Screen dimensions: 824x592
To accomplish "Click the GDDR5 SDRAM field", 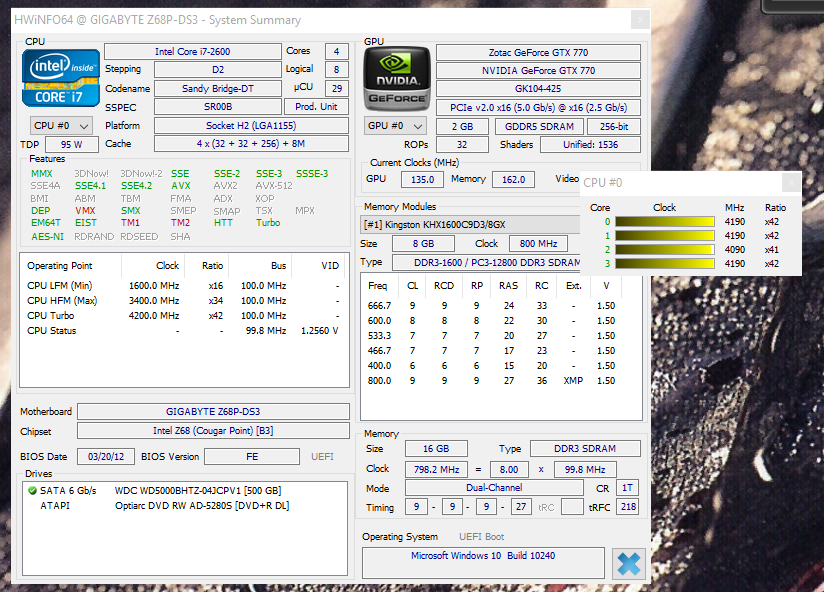I will click(539, 127).
